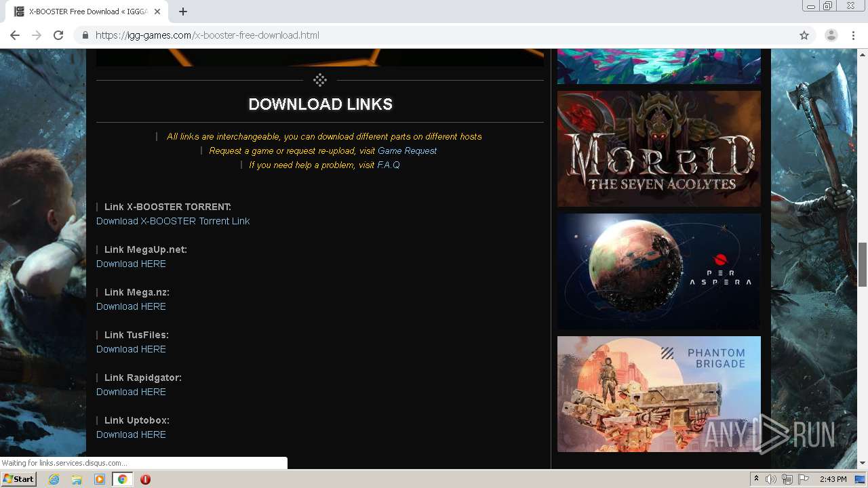Show hidden system tray icons

click(756, 479)
